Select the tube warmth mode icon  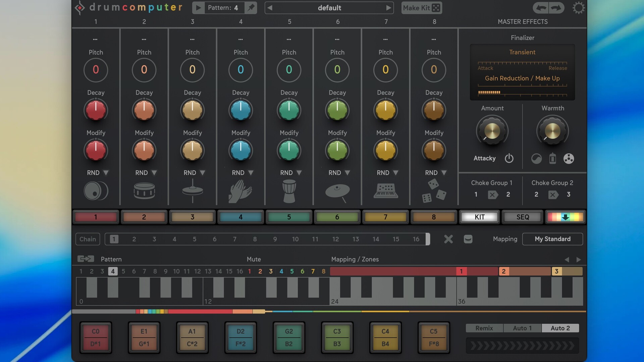pyautogui.click(x=553, y=159)
